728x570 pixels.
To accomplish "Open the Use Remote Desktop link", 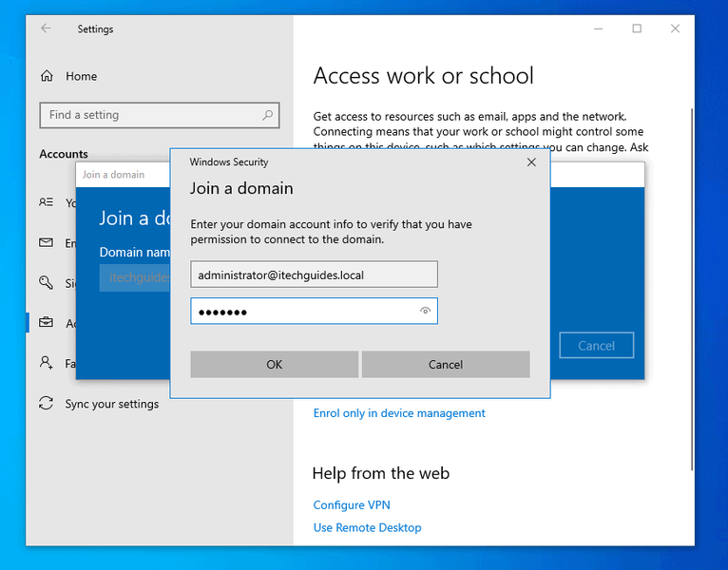I will coord(367,528).
